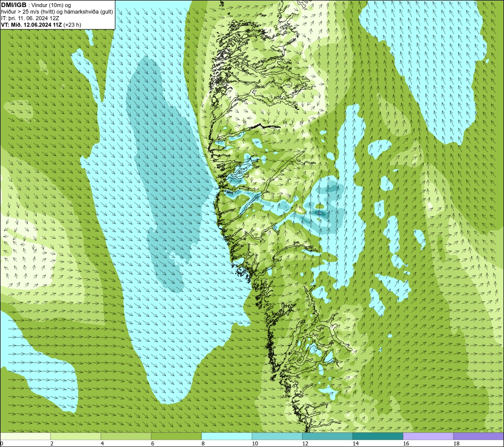Click the legend label '8'
Screen dimensions: 504x447
coord(203,443)
